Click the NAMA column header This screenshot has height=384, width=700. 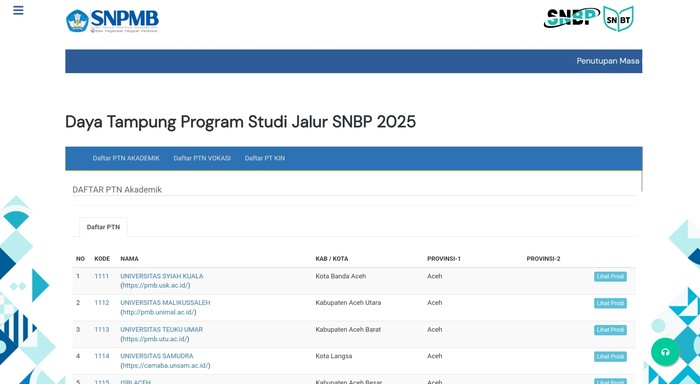[x=129, y=259]
